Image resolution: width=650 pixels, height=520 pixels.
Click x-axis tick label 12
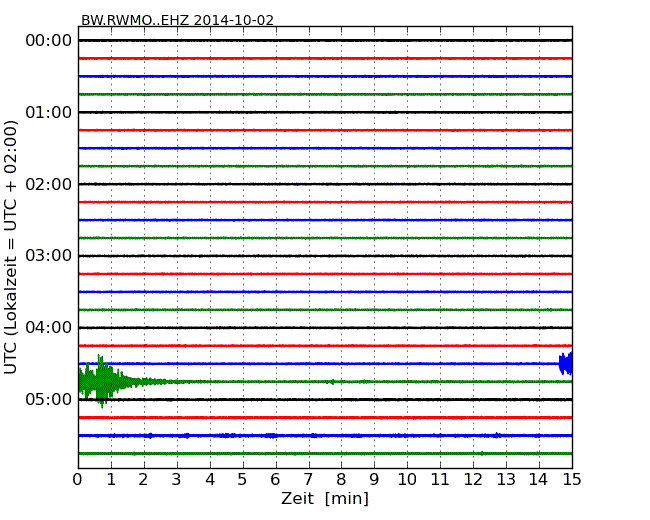pos(473,480)
